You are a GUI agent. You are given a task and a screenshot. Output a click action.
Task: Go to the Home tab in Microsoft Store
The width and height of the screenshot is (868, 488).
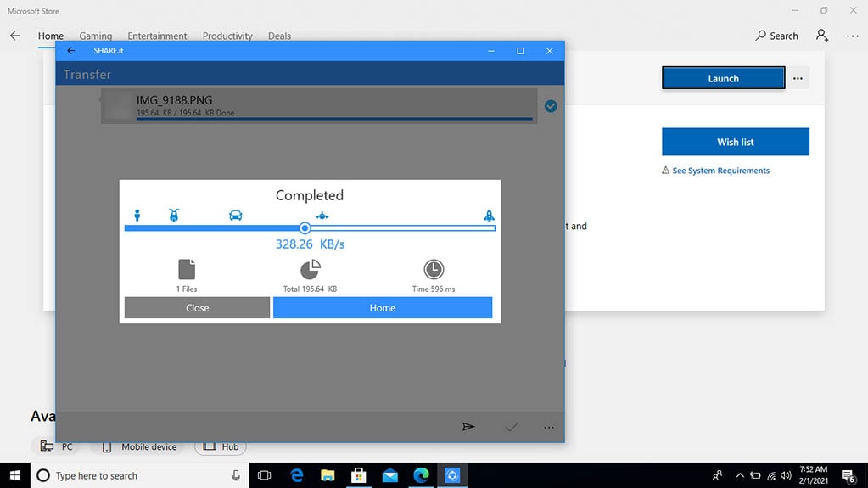click(51, 36)
